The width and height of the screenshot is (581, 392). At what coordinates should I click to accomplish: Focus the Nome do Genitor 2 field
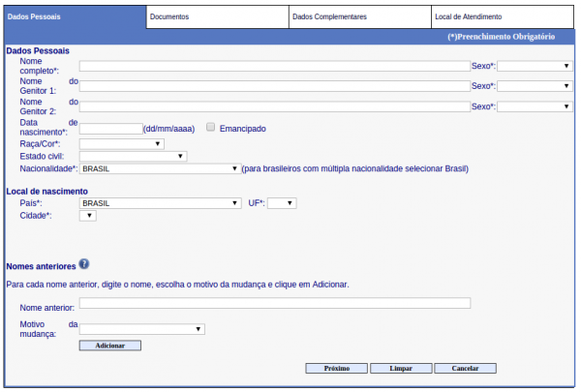[x=275, y=107]
